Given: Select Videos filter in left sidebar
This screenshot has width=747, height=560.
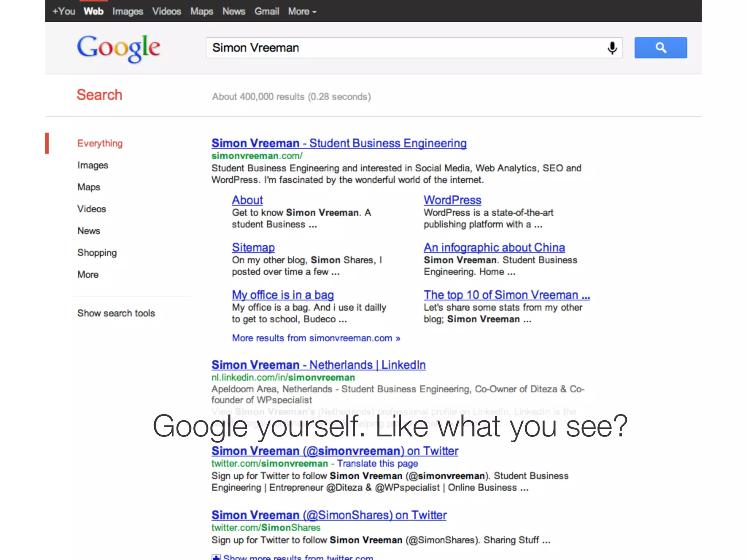Looking at the screenshot, I should click(92, 209).
